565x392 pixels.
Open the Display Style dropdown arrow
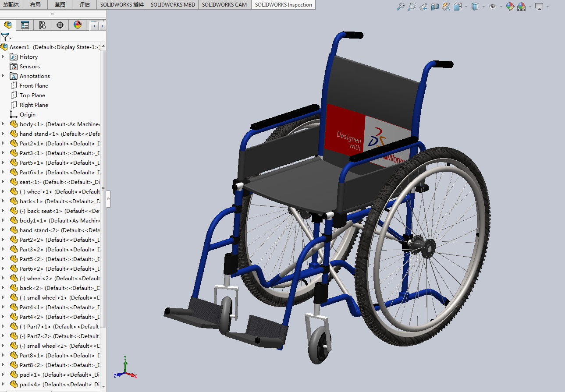pos(483,7)
